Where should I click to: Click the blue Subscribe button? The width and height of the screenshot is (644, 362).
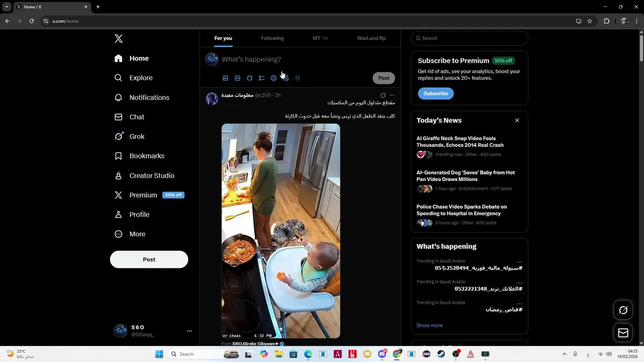tap(436, 94)
